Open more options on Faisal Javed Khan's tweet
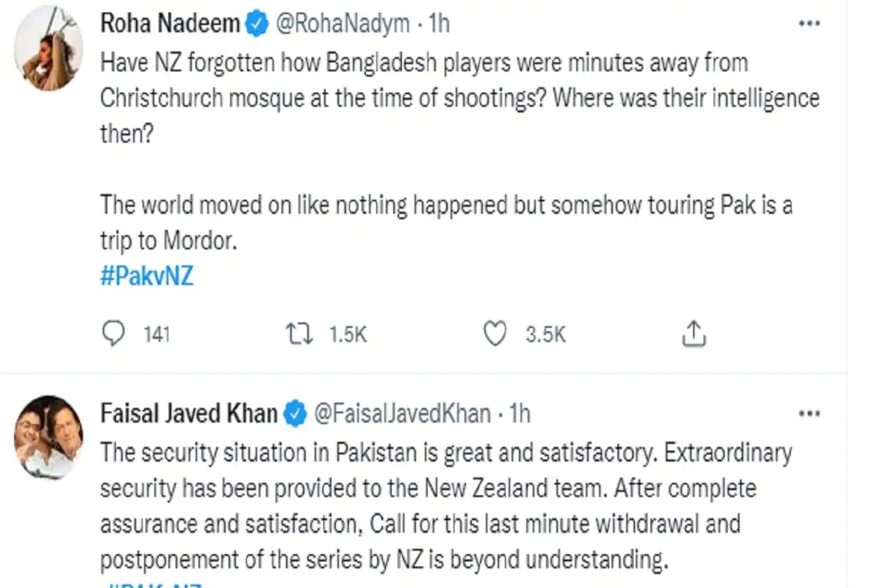Screen dimensions: 882x588 click(809, 414)
